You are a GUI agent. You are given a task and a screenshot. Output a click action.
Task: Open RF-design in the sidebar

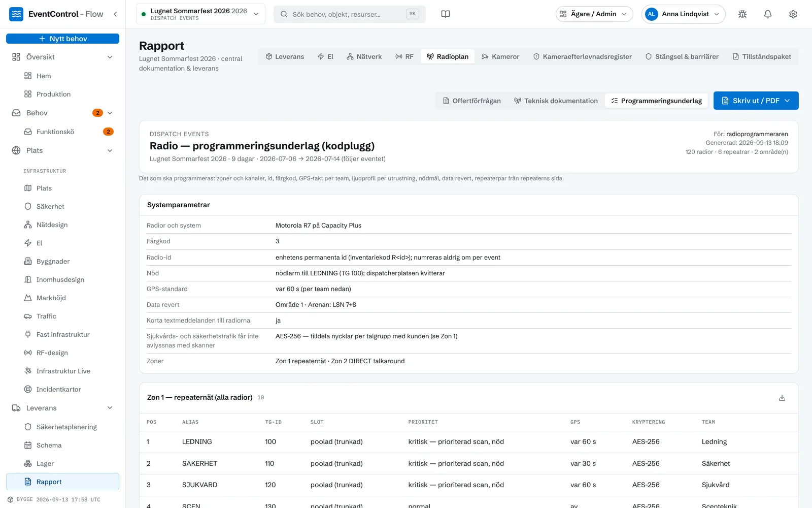pyautogui.click(x=62, y=353)
